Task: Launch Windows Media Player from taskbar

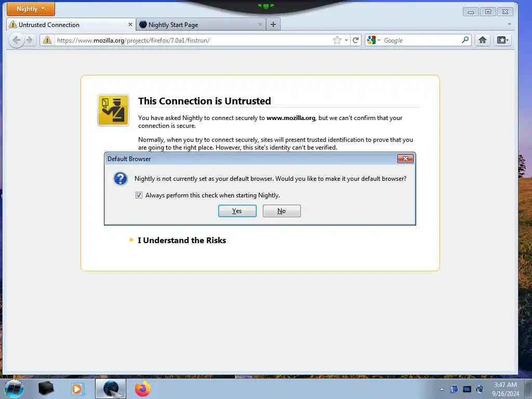Action: click(77, 389)
